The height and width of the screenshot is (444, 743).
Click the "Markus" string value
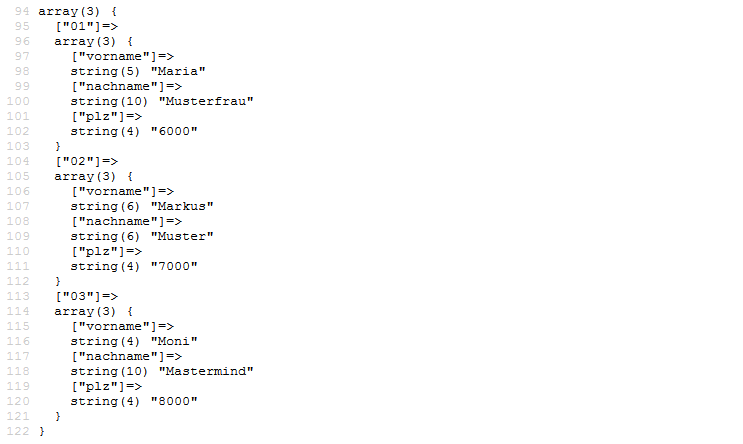click(x=182, y=206)
